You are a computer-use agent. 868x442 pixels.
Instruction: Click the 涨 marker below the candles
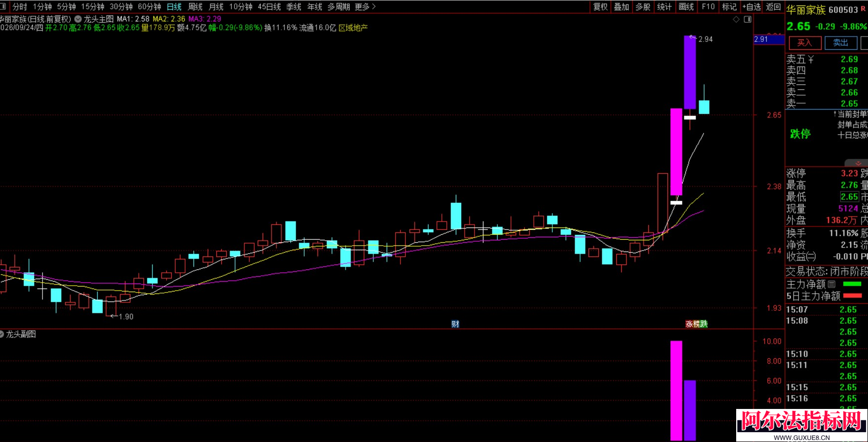coord(689,324)
